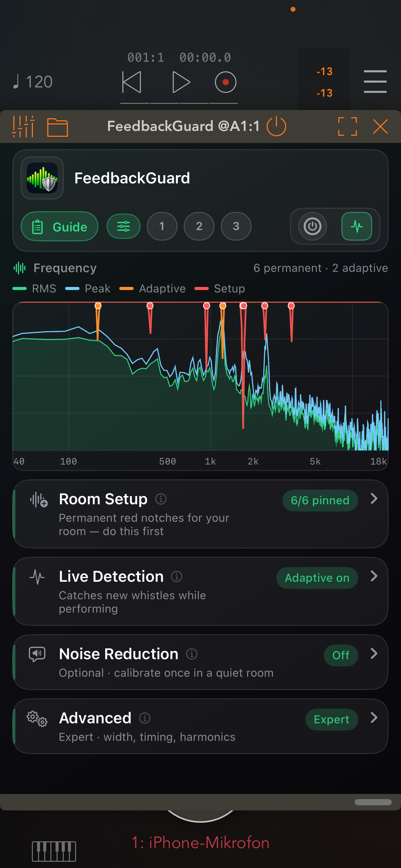The image size is (401, 868).
Task: Tap the 6/6 pinned badge
Action: [320, 501]
